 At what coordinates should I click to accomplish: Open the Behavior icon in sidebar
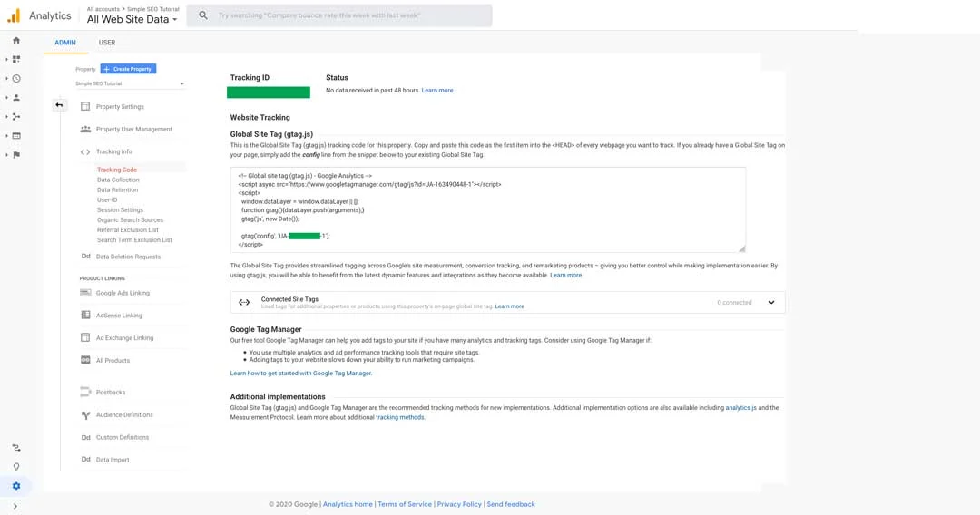[x=16, y=135]
